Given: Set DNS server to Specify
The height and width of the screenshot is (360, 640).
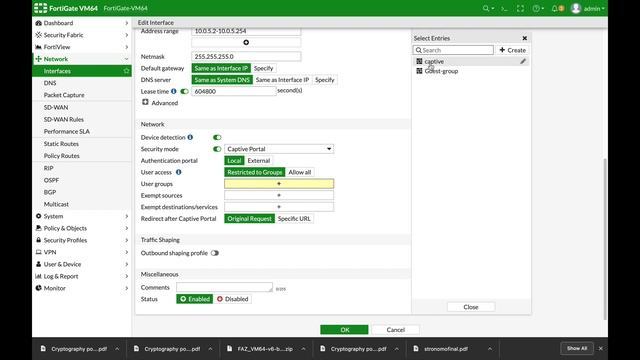Looking at the screenshot, I should point(324,80).
